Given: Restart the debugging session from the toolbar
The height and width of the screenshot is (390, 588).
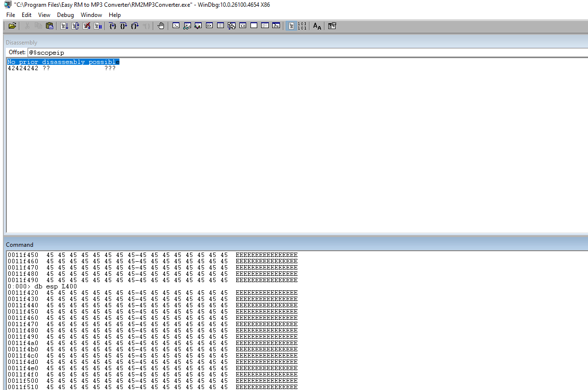Looking at the screenshot, I should pos(75,26).
